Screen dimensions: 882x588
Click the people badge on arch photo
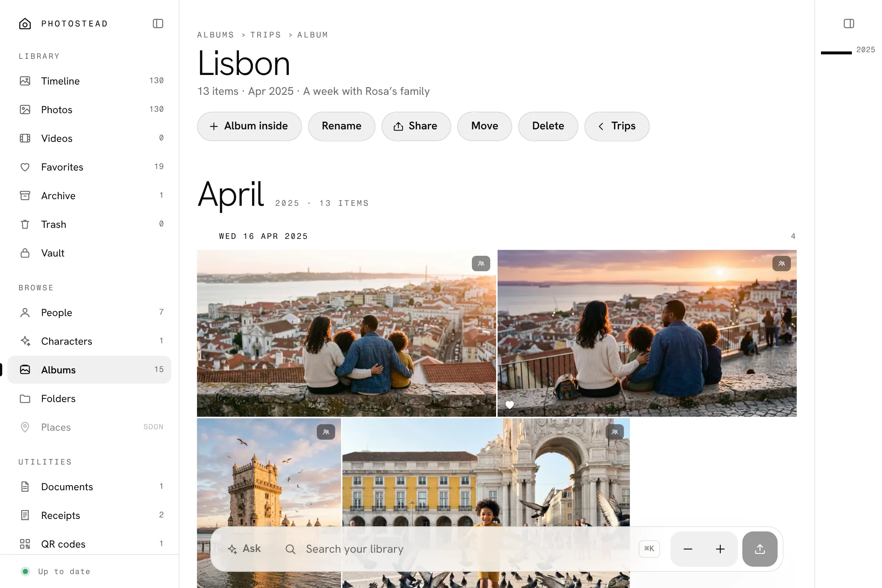614,432
